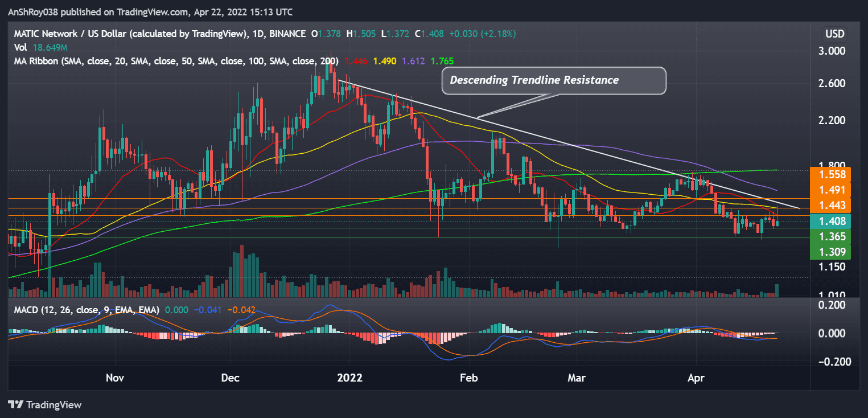The height and width of the screenshot is (418, 868).
Task: Click the 0.200 scale value on MACD pane
Action: (x=833, y=305)
